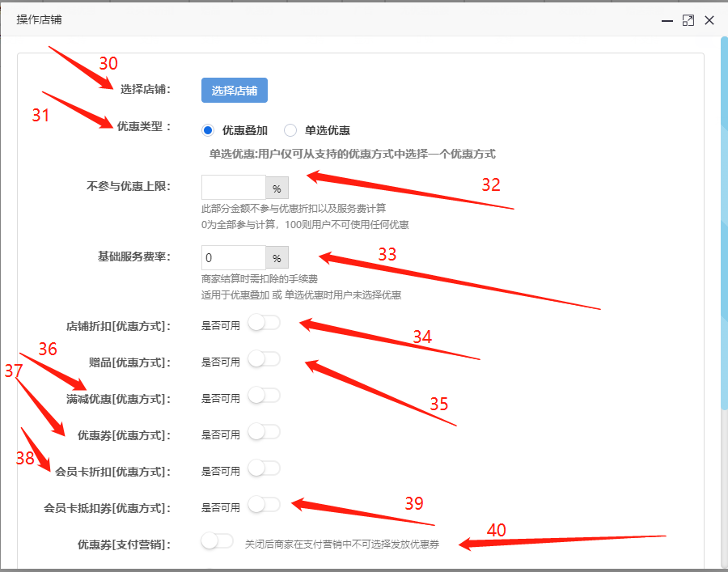Click the % suffix beside 基础服务费率 field
Viewport: 728px width, 572px height.
277,259
